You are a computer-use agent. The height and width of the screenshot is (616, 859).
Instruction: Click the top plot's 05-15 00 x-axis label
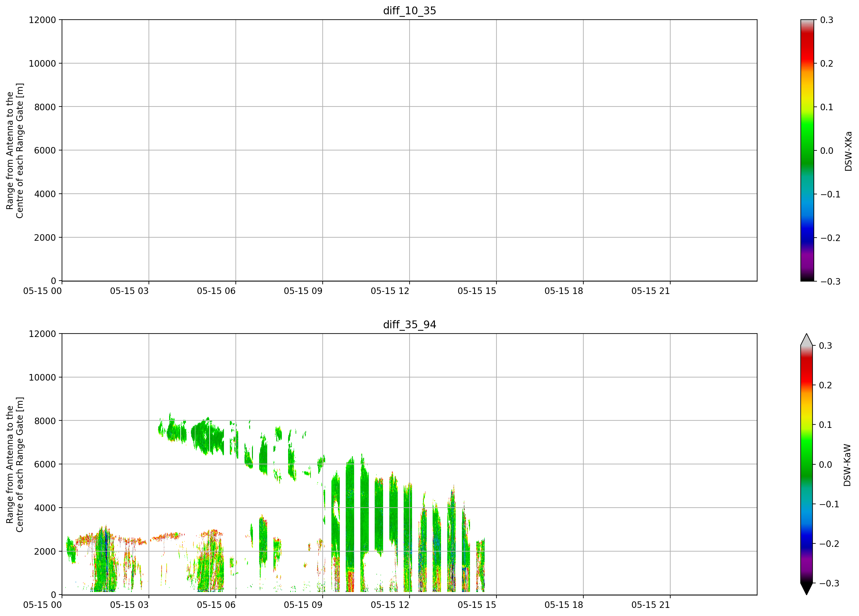[x=42, y=291]
